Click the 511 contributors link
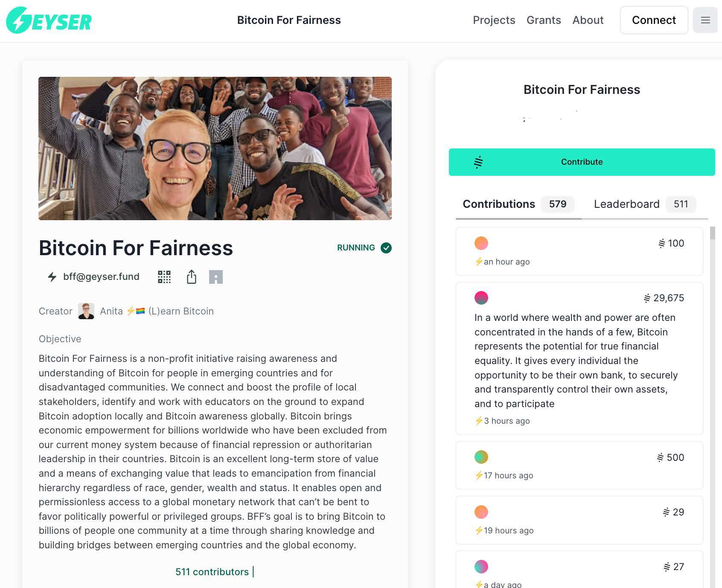The image size is (722, 588). click(x=212, y=572)
